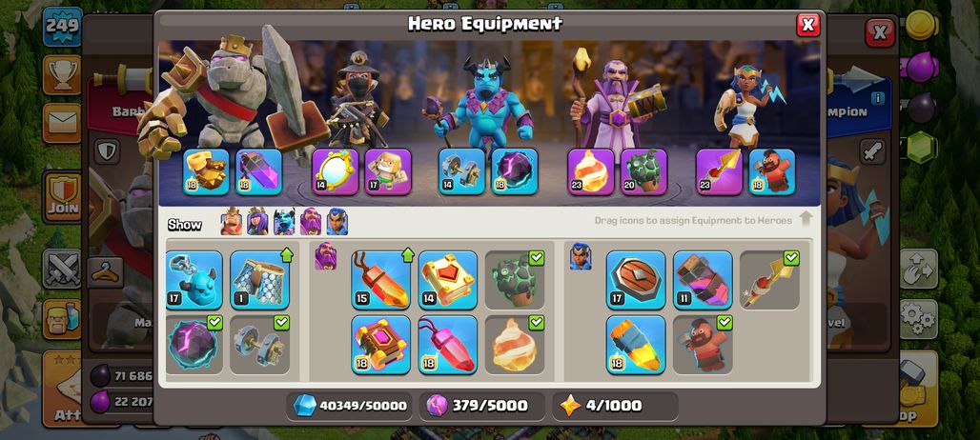980x440 pixels.
Task: Select the Eternal Tome equipment icon
Action: [447, 280]
